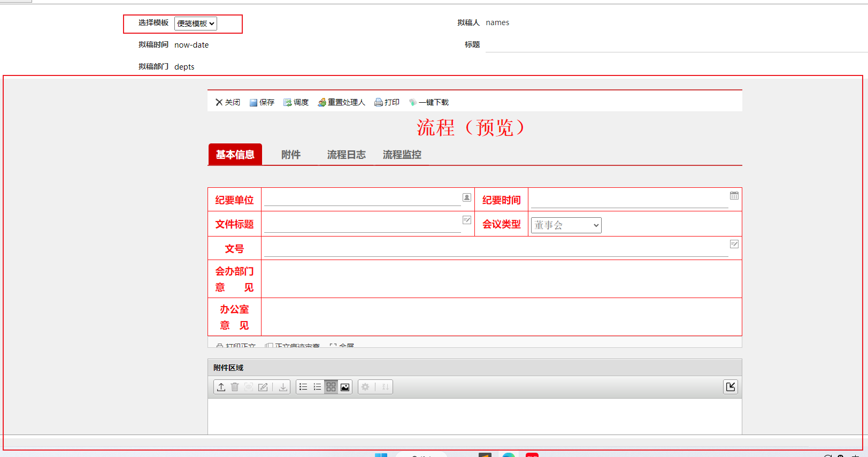Open the calendar icon for 纪要时间
This screenshot has width=868, height=457.
click(x=734, y=196)
